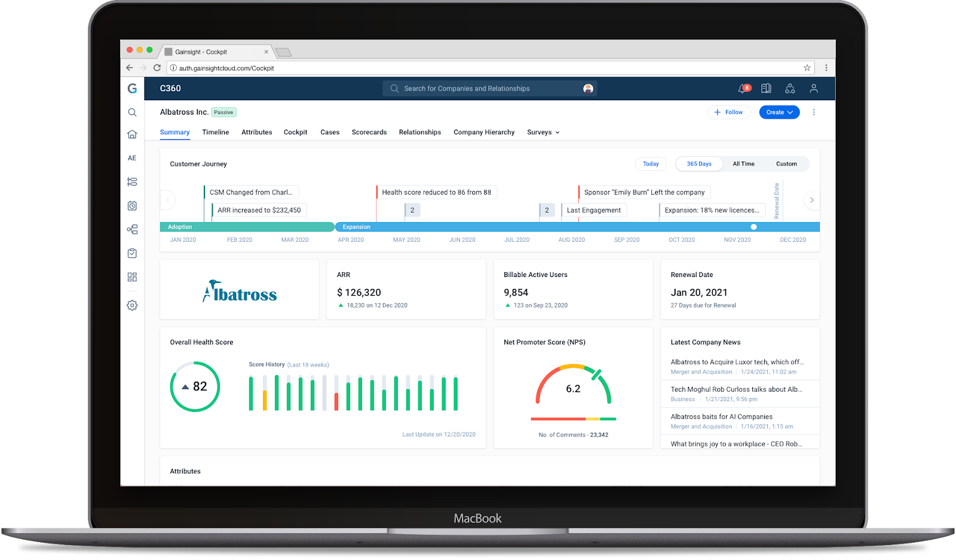This screenshot has height=560, width=956.
Task: Click the white current-date marker on timeline
Action: tap(753, 227)
